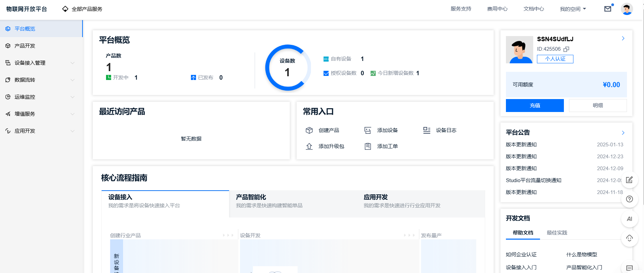Open 文档中心 in top navigation
The height and width of the screenshot is (273, 644).
point(534,9)
